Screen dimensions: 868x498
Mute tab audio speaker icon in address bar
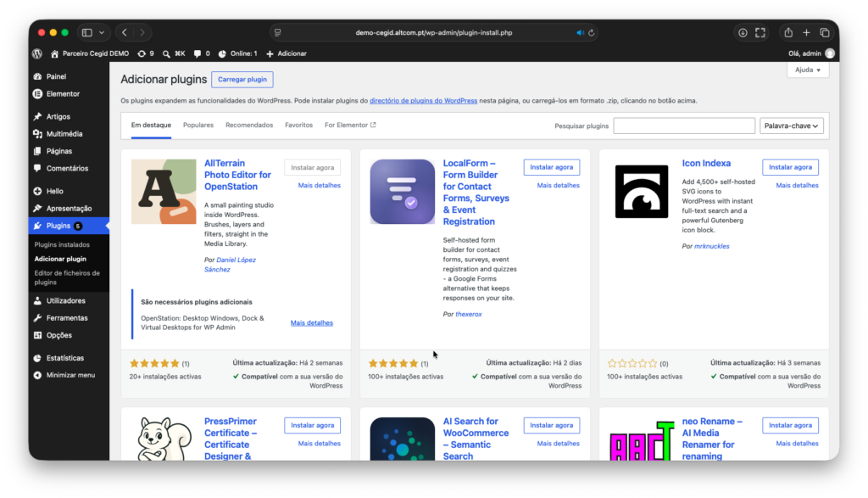(580, 33)
